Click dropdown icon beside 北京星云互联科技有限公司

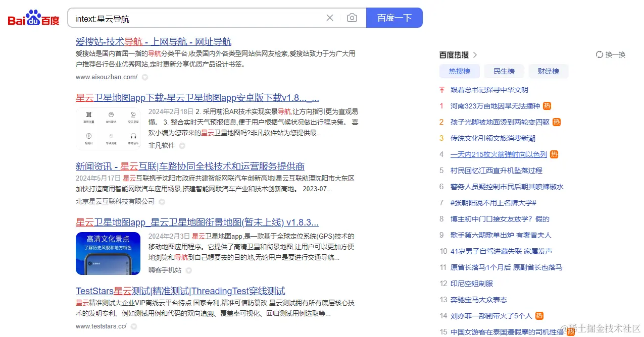pos(162,202)
